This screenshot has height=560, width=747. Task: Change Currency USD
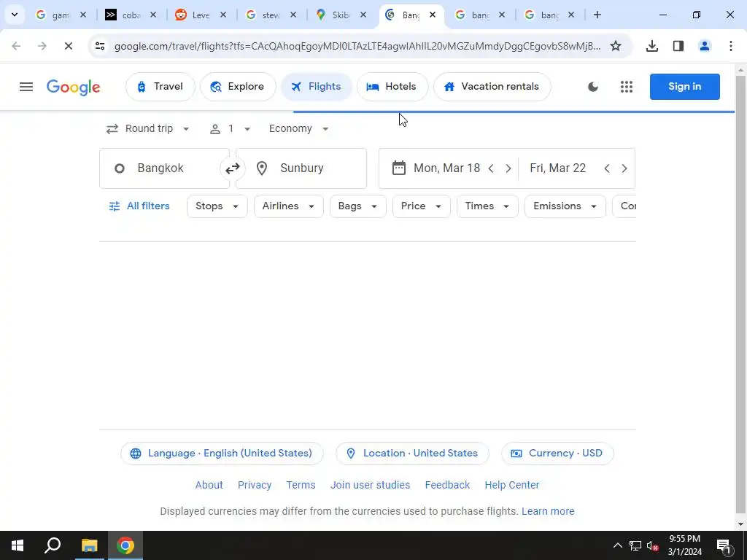pyautogui.click(x=557, y=454)
